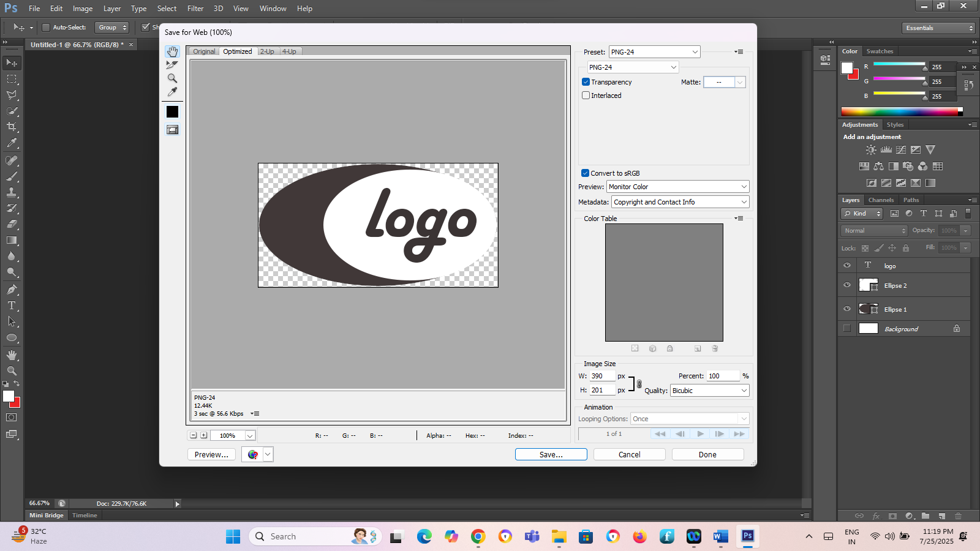Click the black eyedropper color swatch

(x=173, y=111)
